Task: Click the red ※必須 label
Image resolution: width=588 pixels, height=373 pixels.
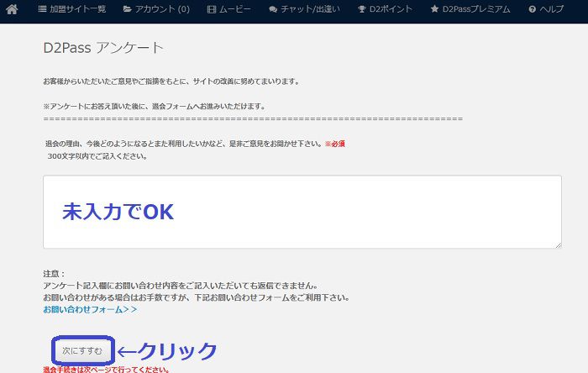Action: pyautogui.click(x=335, y=144)
